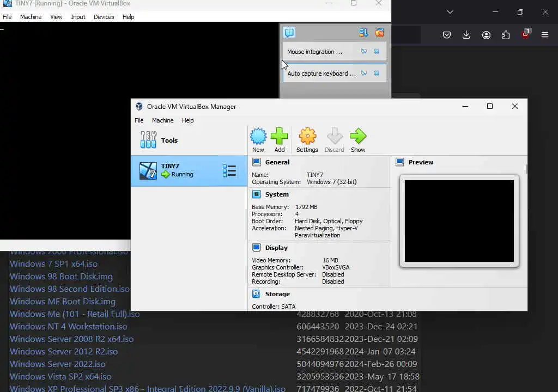558x392 pixels.
Task: Click the 2023-Dec-24 02:21 date entry
Action: (x=381, y=327)
